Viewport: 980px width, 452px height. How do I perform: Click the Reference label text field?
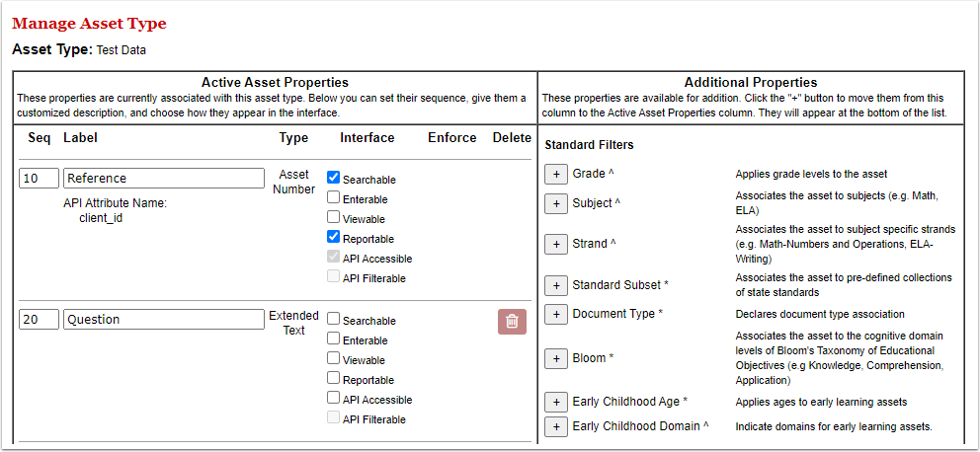(164, 179)
